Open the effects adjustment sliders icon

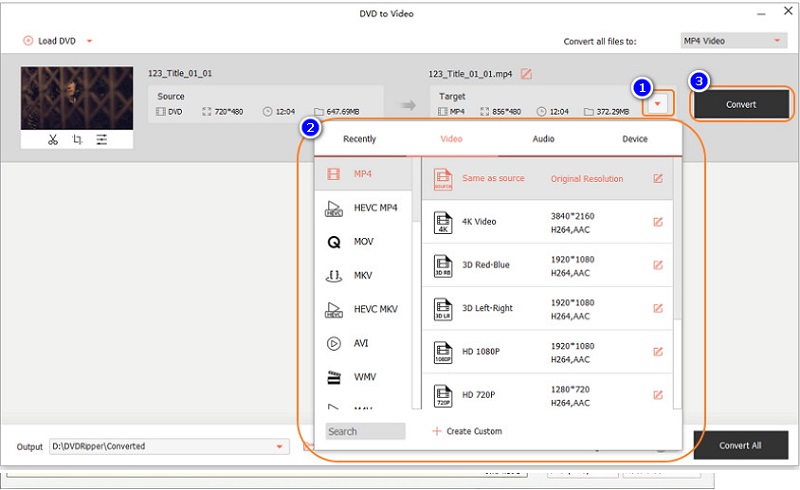pyautogui.click(x=101, y=140)
